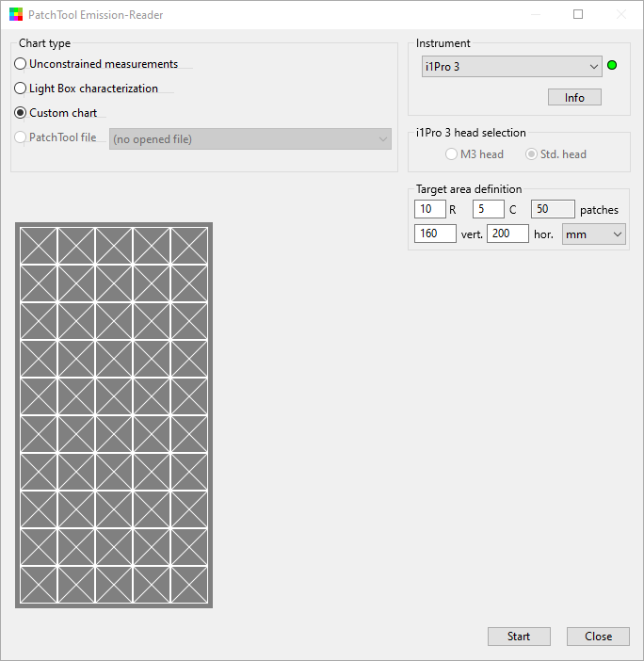644x661 pixels.
Task: Click the rows field showing 10
Action: (x=429, y=209)
